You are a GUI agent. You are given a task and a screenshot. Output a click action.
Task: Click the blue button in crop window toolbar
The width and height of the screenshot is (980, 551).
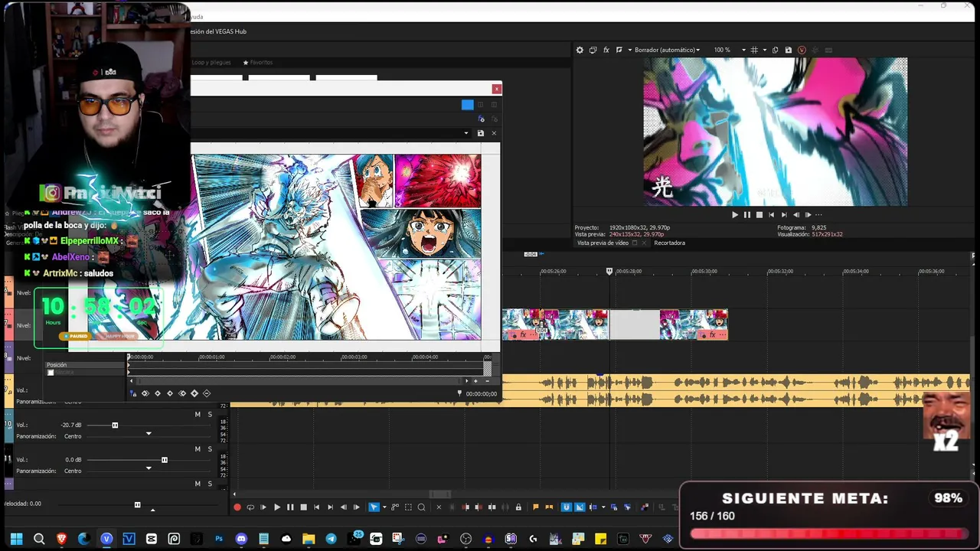pyautogui.click(x=467, y=105)
